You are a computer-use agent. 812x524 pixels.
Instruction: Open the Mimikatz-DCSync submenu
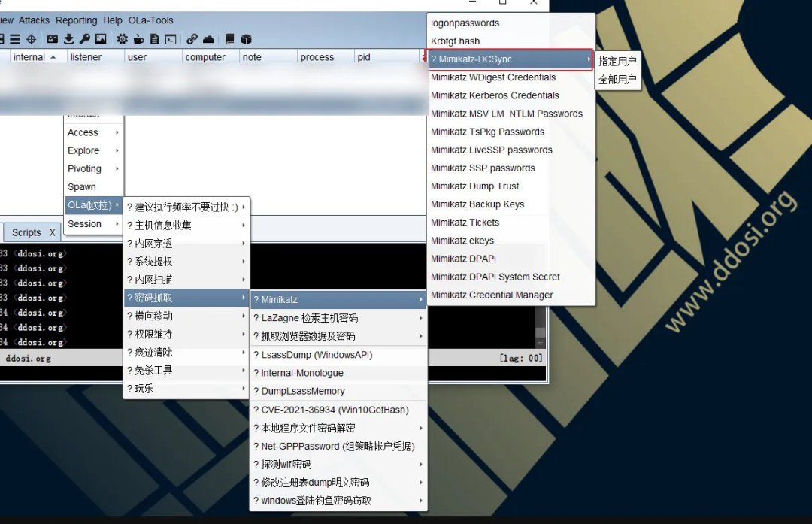pyautogui.click(x=510, y=59)
